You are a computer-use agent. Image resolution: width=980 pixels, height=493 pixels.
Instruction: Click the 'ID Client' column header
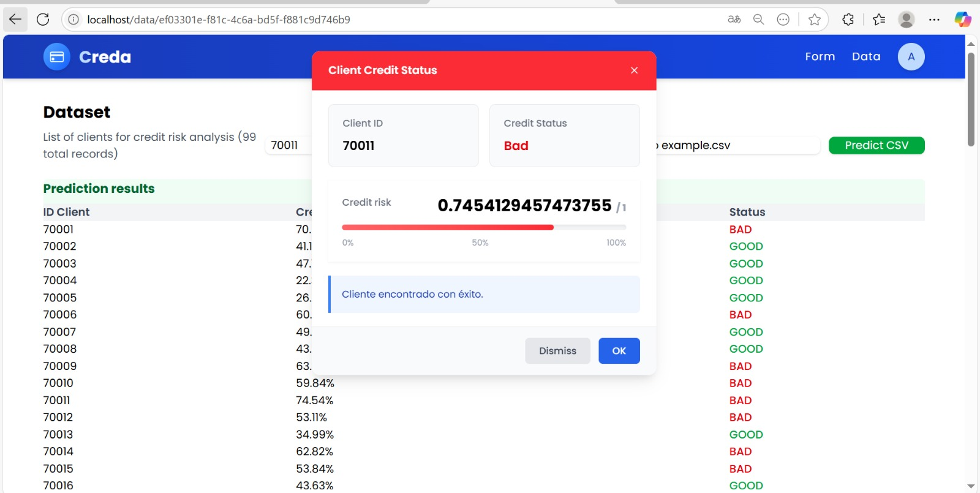coord(66,212)
